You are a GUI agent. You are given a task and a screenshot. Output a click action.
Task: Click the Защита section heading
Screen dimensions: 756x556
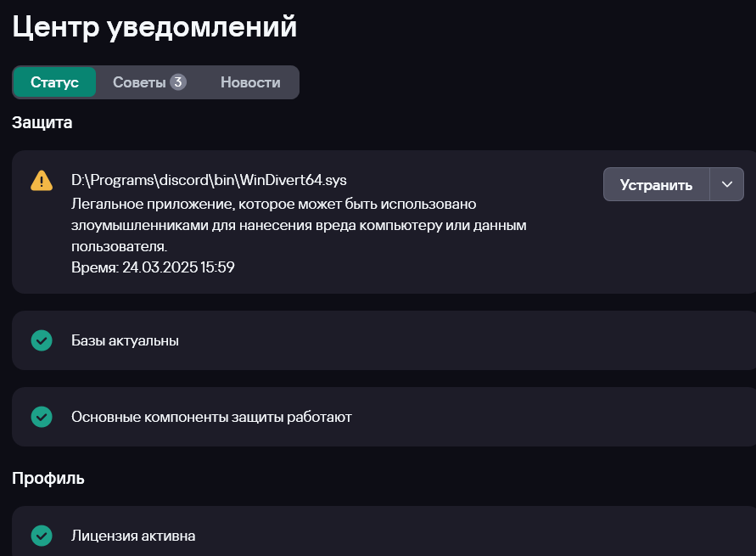42,122
